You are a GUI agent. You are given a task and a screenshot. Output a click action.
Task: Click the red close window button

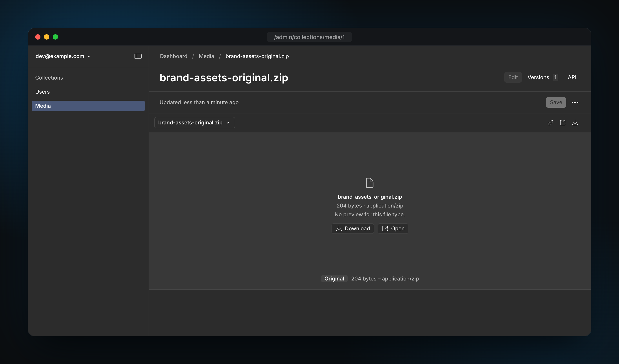[x=38, y=37]
